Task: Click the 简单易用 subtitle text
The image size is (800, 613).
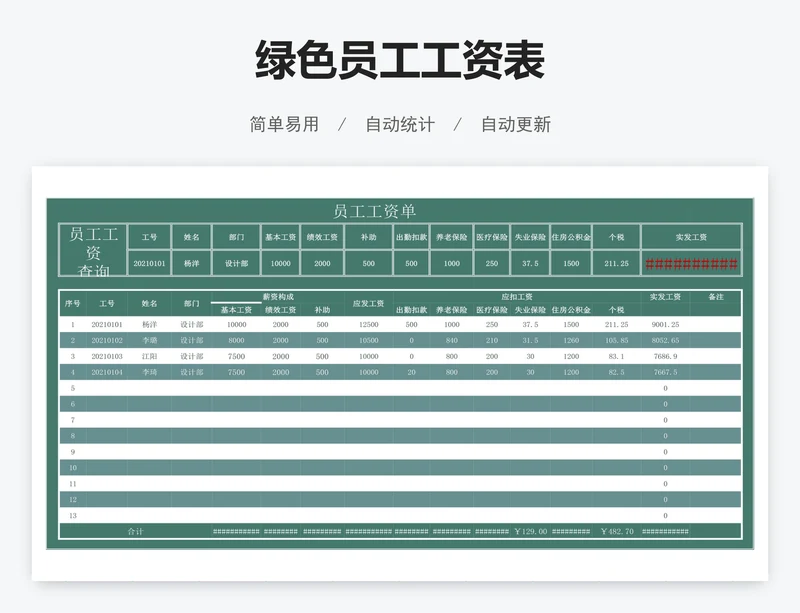Action: tap(284, 124)
